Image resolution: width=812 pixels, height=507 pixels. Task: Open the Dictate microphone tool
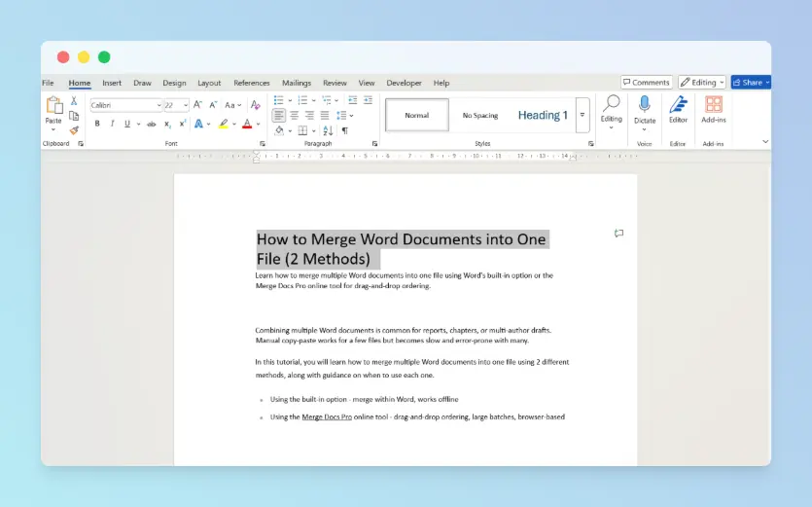645,110
